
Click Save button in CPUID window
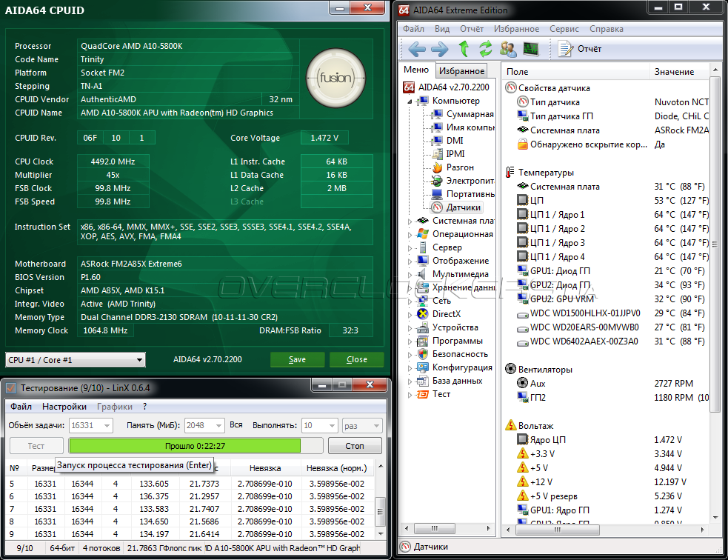297,359
